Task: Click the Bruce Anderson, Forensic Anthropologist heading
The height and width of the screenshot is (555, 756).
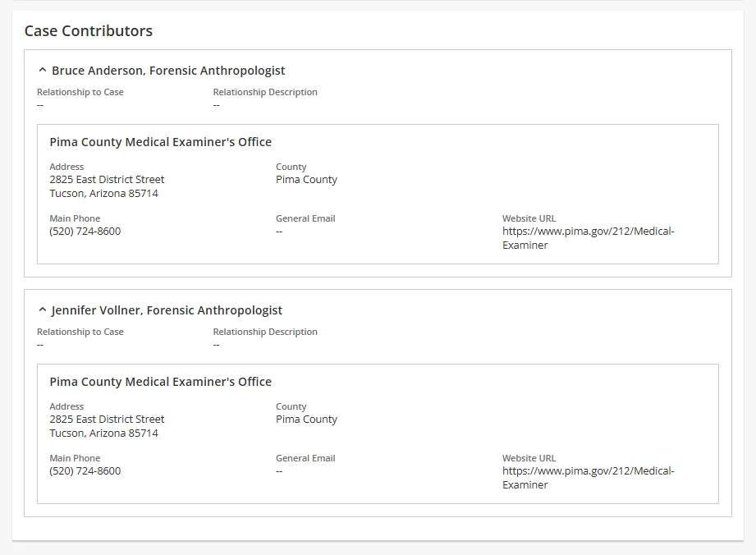Action: coord(168,71)
